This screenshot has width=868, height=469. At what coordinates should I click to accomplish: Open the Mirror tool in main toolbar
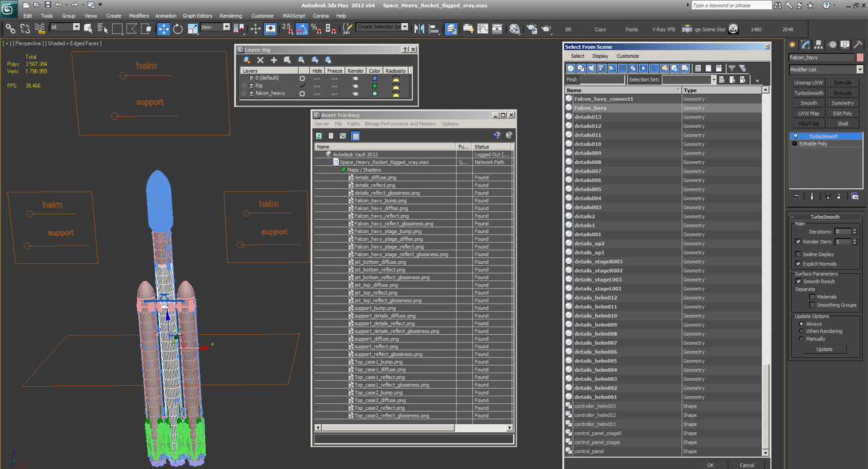coord(419,28)
